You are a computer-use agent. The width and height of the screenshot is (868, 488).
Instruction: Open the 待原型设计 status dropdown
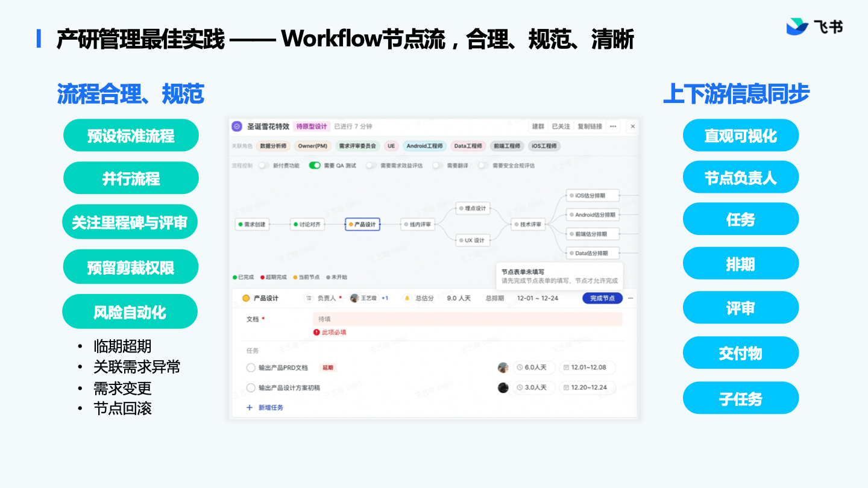[312, 127]
